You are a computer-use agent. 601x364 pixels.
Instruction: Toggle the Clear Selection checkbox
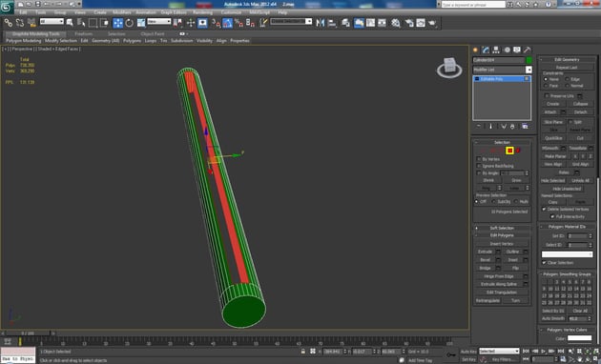pyautogui.click(x=544, y=263)
